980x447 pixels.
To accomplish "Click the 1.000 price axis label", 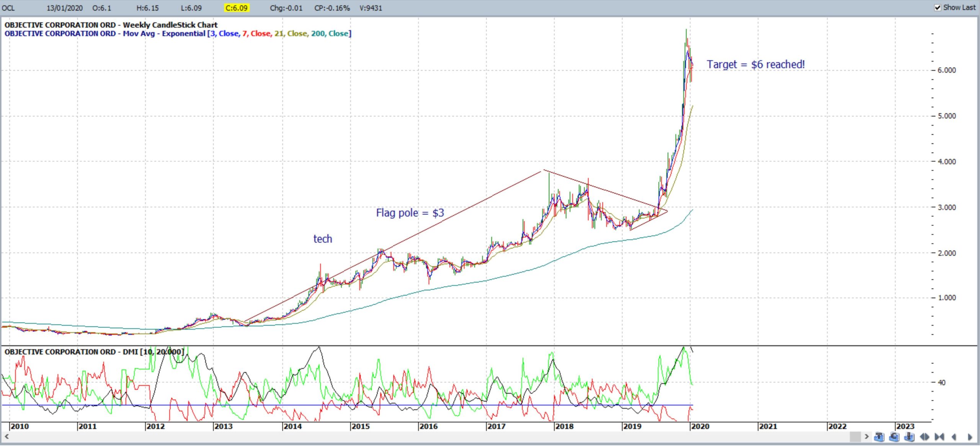I will click(x=947, y=298).
